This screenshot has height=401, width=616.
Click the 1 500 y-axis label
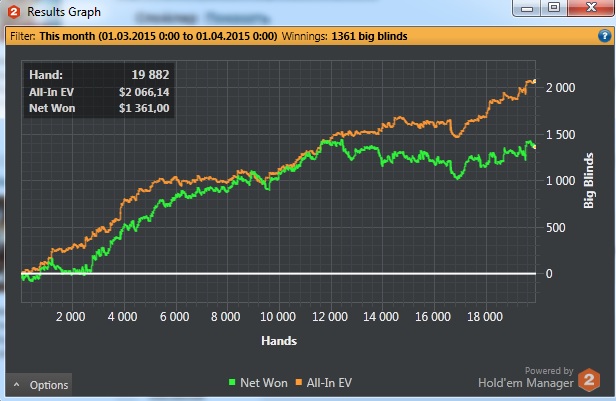pyautogui.click(x=560, y=135)
